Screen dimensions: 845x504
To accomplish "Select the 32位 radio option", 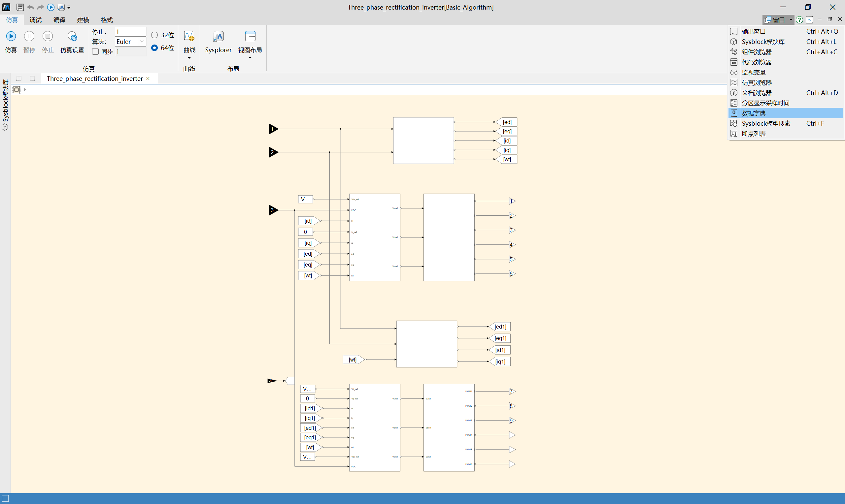I will point(154,35).
